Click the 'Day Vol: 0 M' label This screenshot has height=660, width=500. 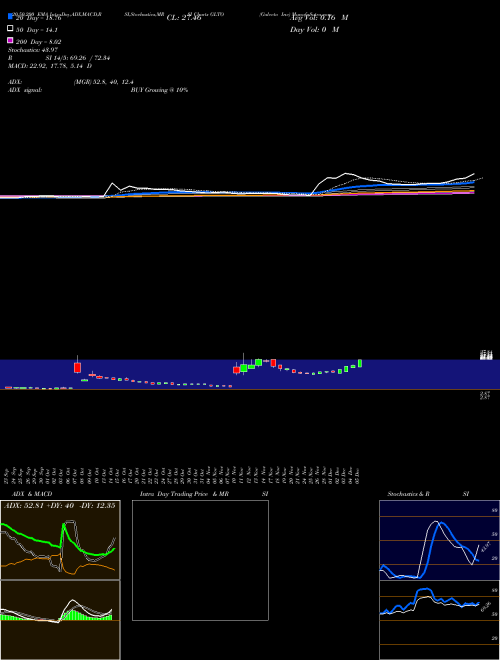[314, 29]
